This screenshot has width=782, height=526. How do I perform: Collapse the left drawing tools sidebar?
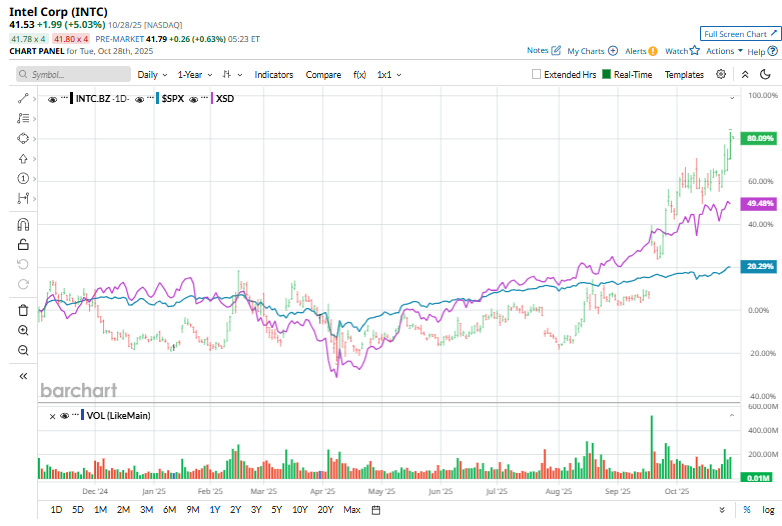(x=23, y=376)
